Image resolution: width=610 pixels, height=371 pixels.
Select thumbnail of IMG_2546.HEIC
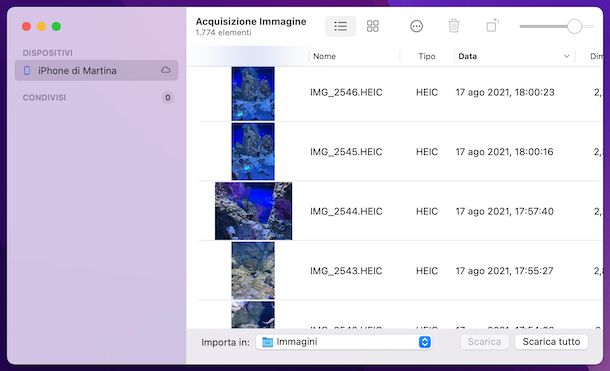coord(253,94)
